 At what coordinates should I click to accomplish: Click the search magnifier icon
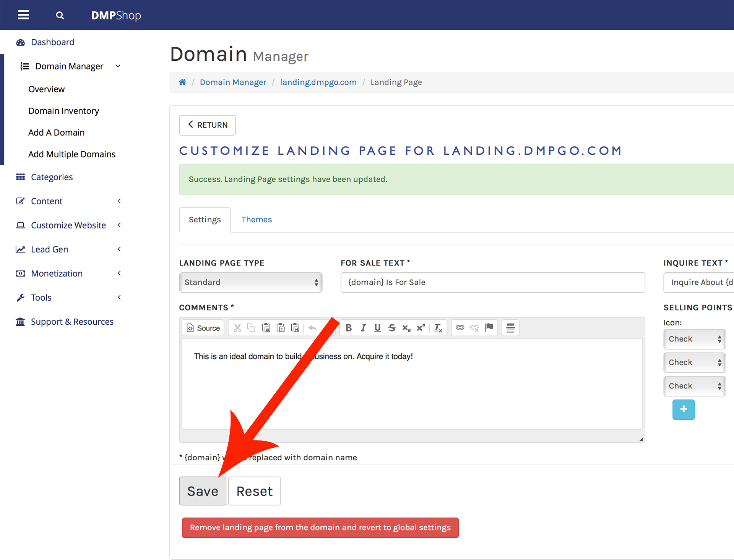[x=60, y=15]
